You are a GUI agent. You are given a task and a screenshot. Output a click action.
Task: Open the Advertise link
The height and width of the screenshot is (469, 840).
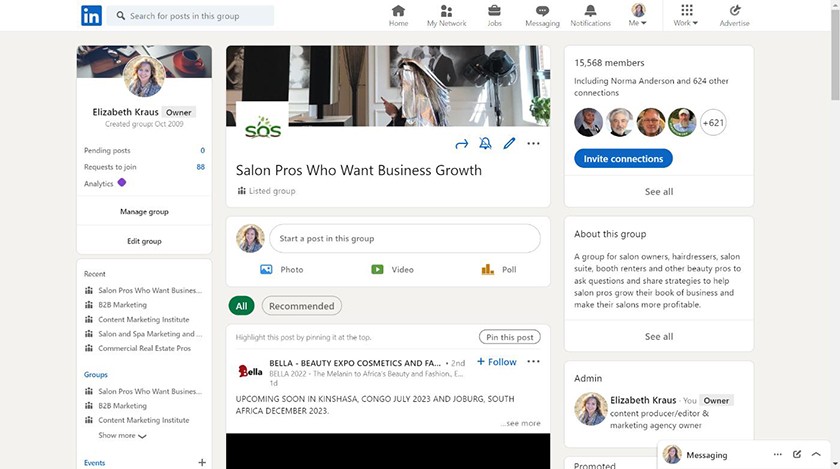click(734, 16)
